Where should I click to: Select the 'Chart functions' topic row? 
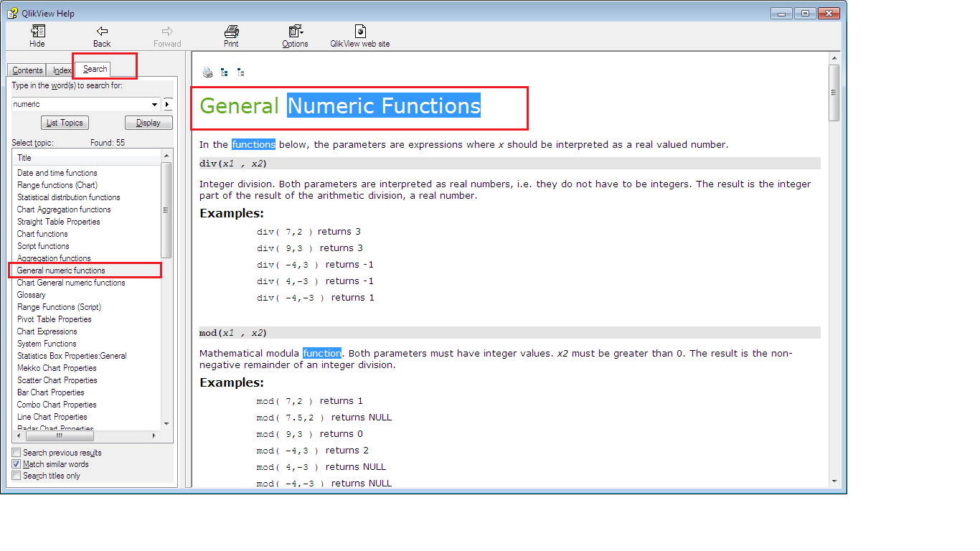point(42,234)
